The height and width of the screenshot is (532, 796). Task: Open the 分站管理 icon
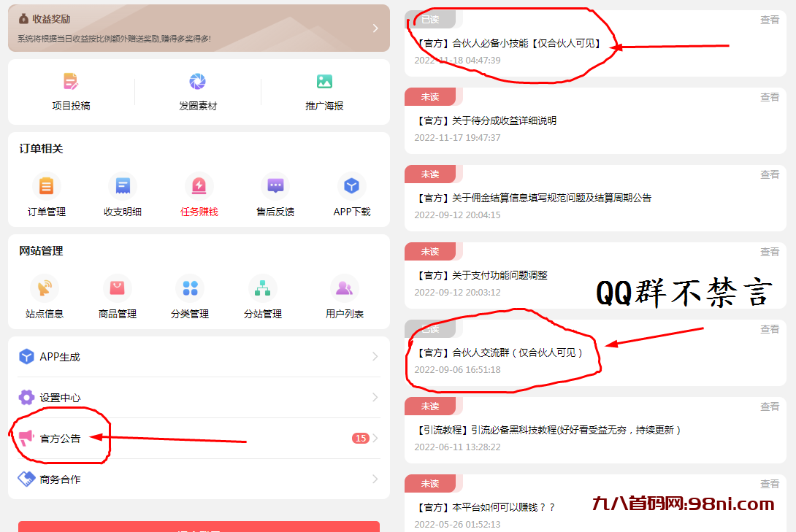(x=262, y=288)
